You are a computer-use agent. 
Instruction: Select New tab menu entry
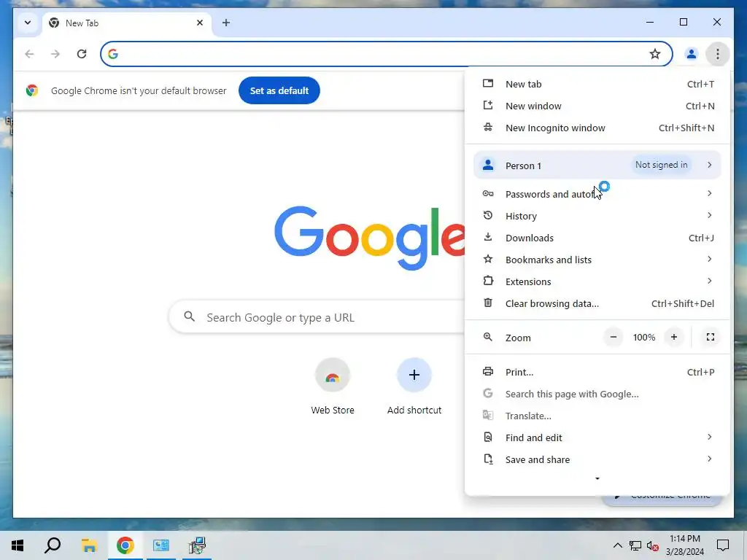coord(597,84)
